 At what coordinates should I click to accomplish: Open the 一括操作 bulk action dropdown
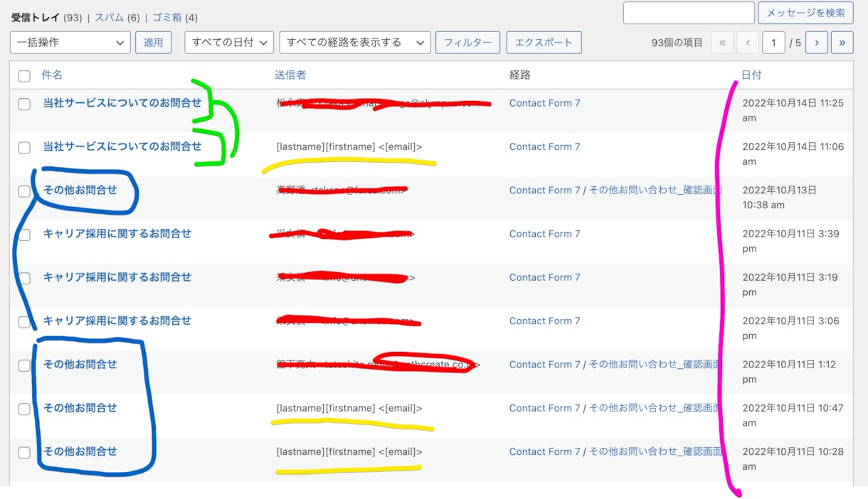70,43
